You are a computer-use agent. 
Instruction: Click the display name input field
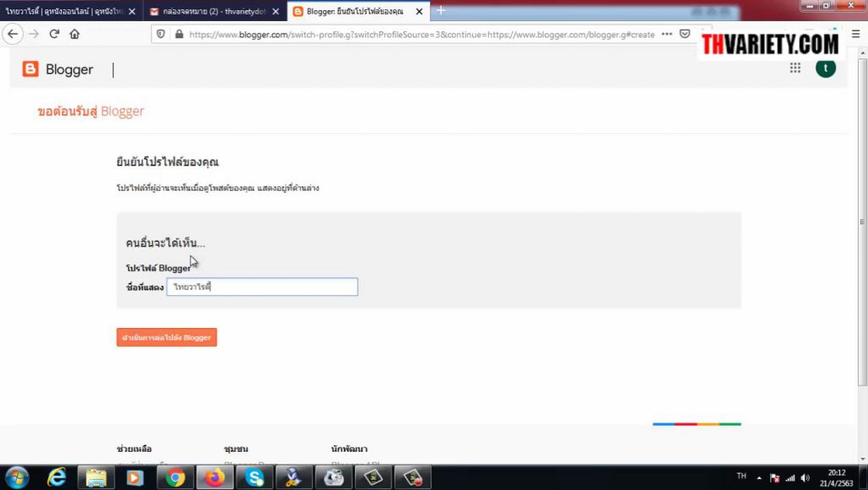pyautogui.click(x=263, y=287)
